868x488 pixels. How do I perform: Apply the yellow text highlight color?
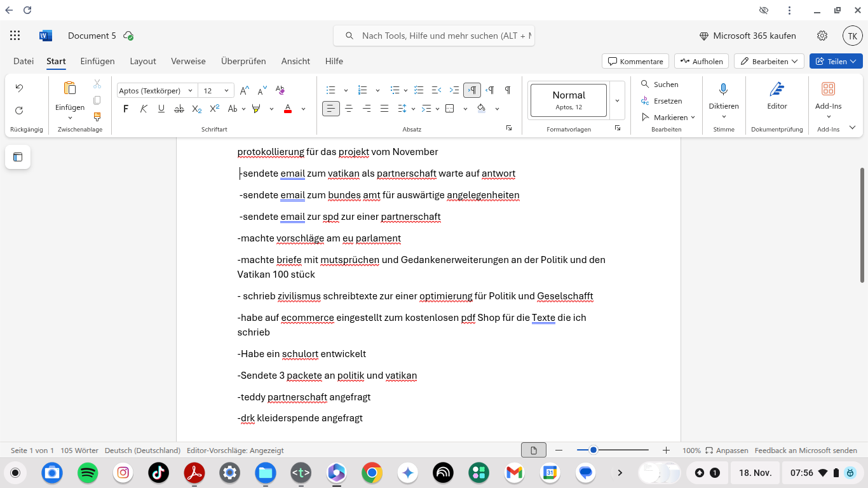[256, 109]
